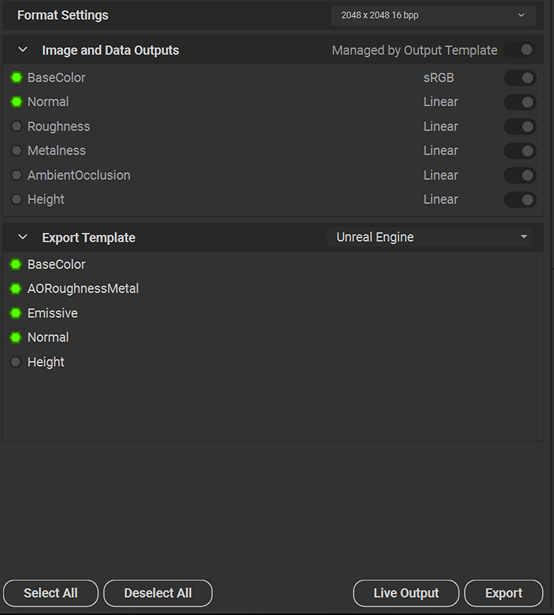This screenshot has height=615, width=554.
Task: Open the 2048 x 2048 16 bpp format dropdown
Action: click(434, 15)
